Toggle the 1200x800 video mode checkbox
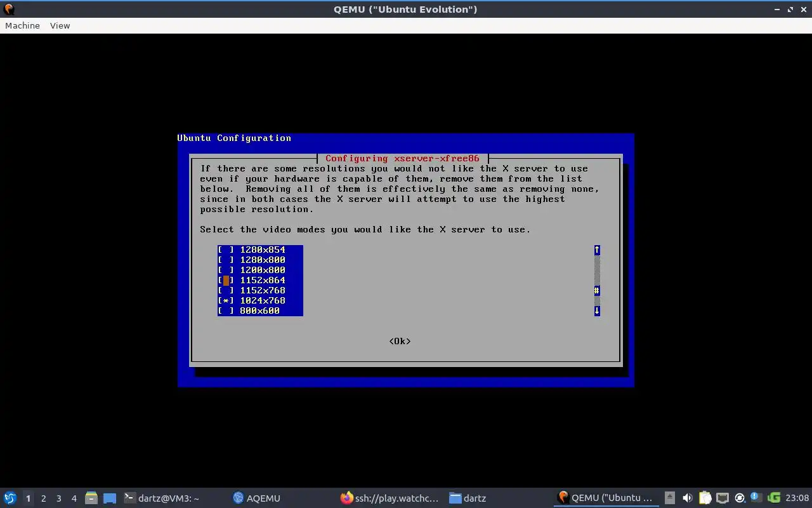The height and width of the screenshot is (508, 812). tap(226, 270)
